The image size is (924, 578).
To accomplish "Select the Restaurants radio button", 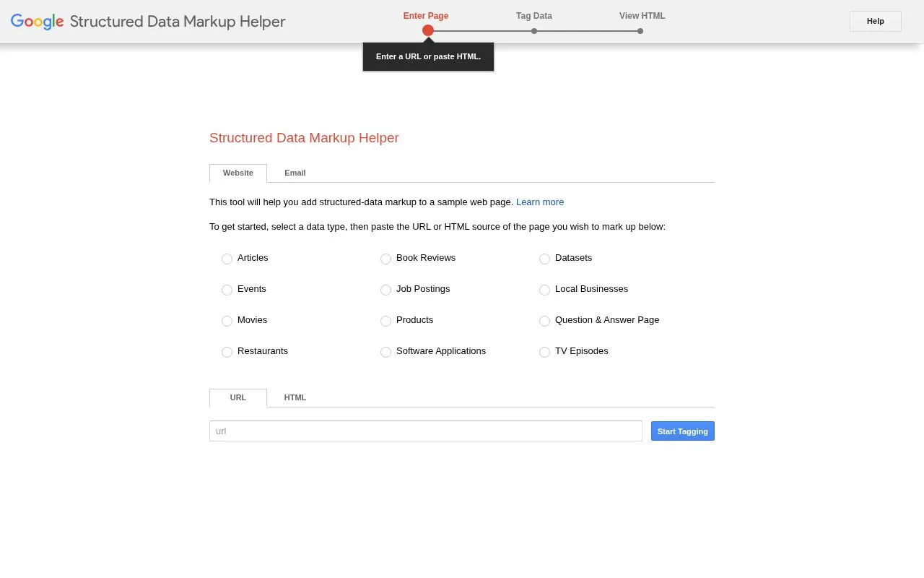I will click(x=227, y=352).
